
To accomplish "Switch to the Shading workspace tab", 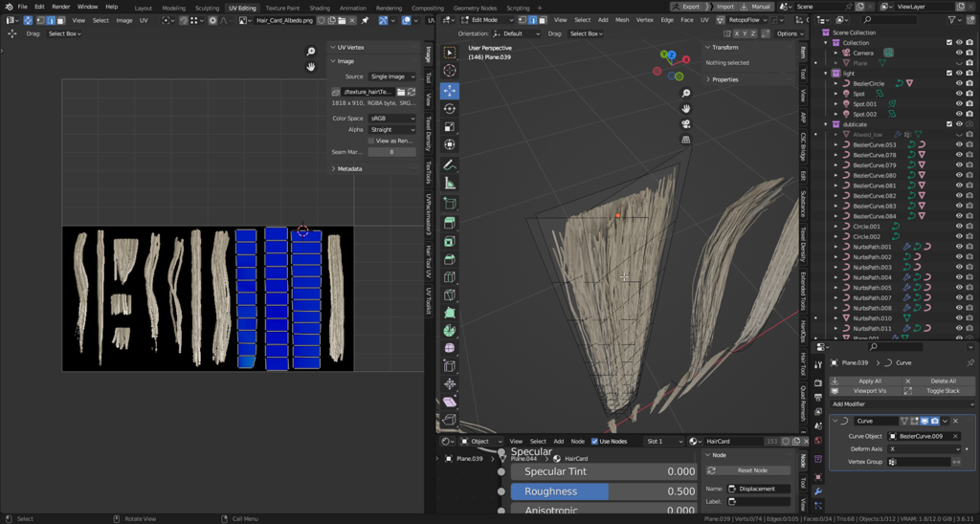I will point(320,8).
